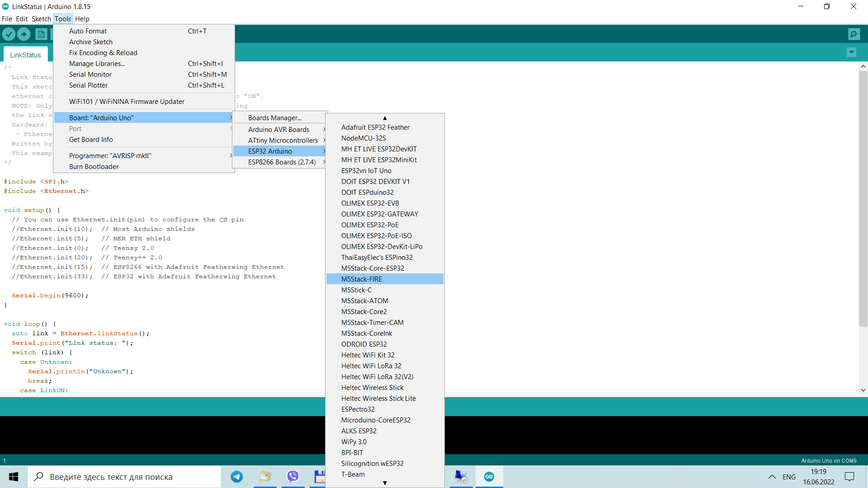Viewport: 868px width, 488px height.
Task: Click the editor vertical scrollbar thumb
Action: coord(863,199)
